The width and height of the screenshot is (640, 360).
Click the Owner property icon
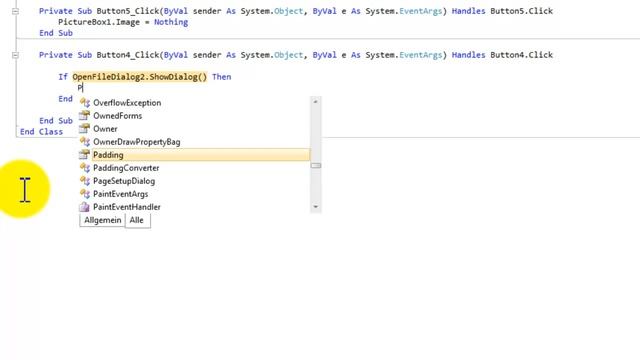[x=84, y=129]
